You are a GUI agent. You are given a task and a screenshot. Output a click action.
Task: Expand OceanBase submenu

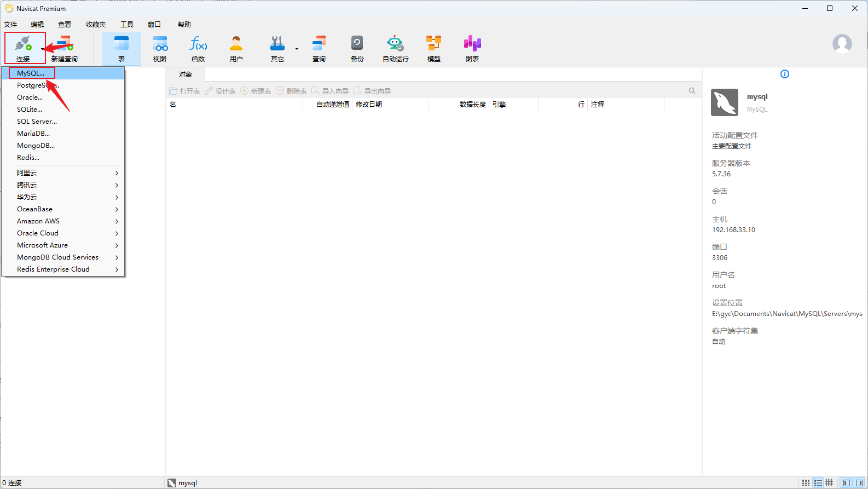click(63, 209)
